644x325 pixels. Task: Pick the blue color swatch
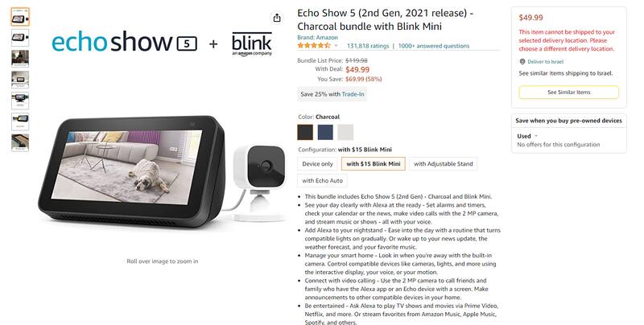(x=325, y=133)
